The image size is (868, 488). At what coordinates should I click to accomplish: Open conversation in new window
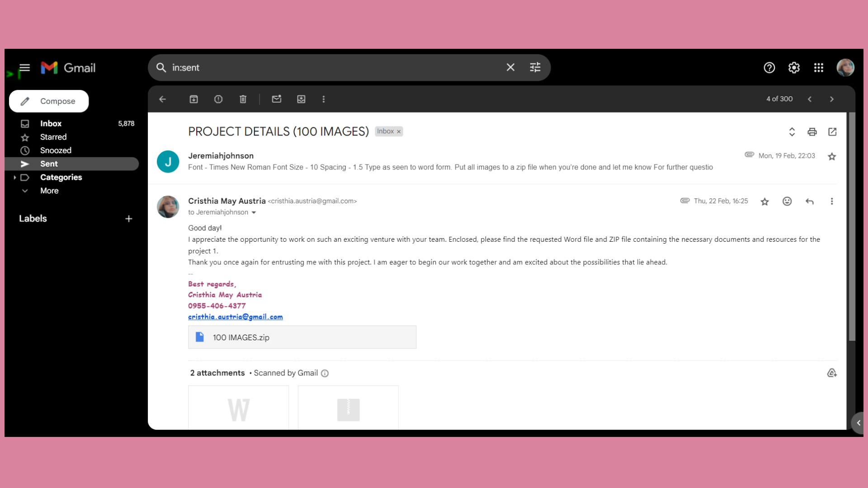point(832,131)
